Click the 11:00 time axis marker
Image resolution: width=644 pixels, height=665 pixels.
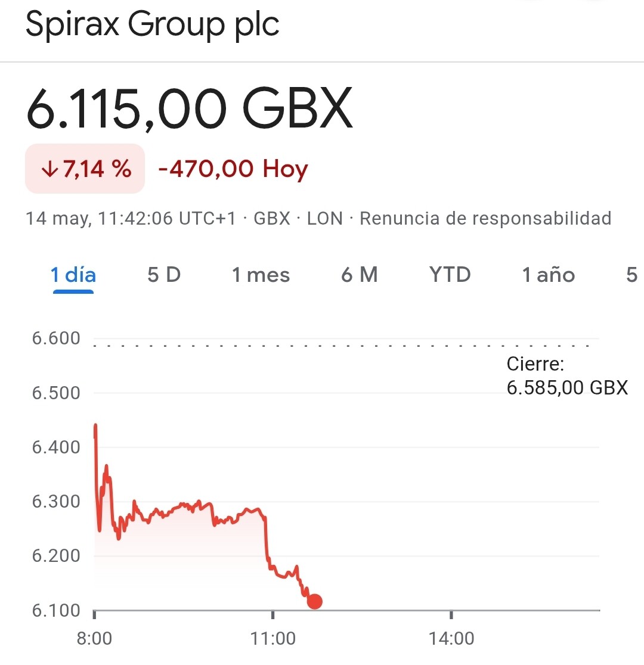(273, 638)
